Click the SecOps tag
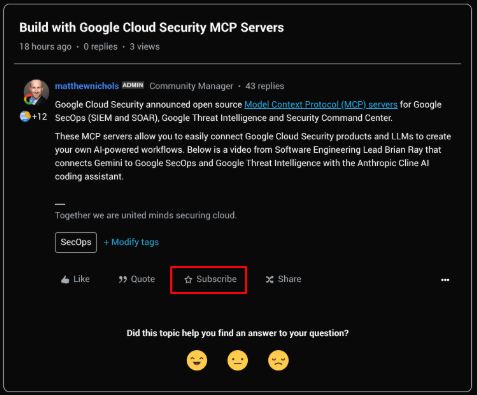Viewport: 477px width, 395px height. click(x=76, y=242)
